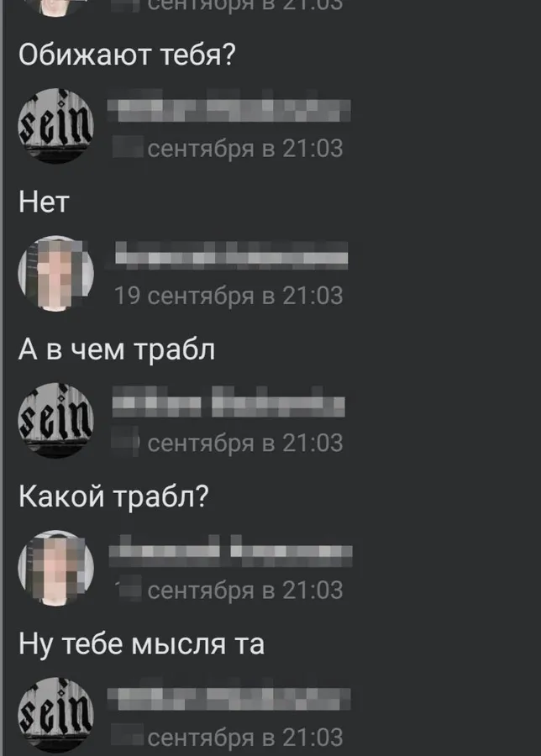Open the blurred sender name below 'Ну тебе мысля та'
Screen dimensions: 541x756
[229, 699]
